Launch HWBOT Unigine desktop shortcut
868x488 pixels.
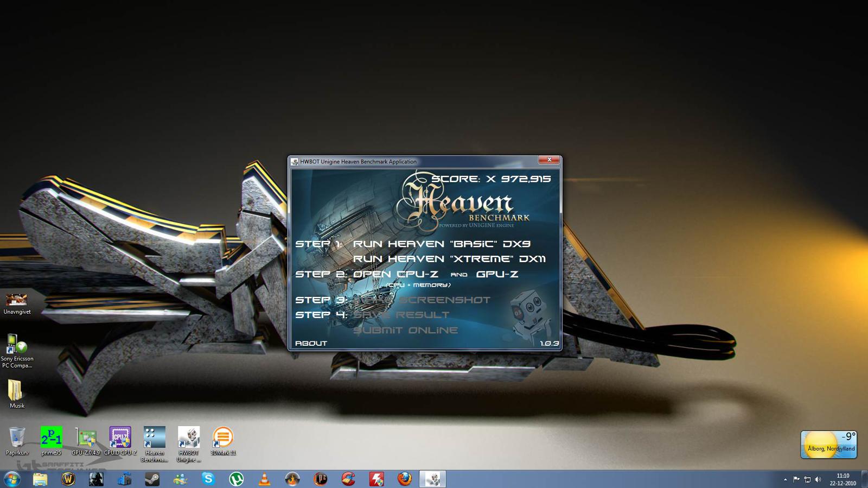188,444
